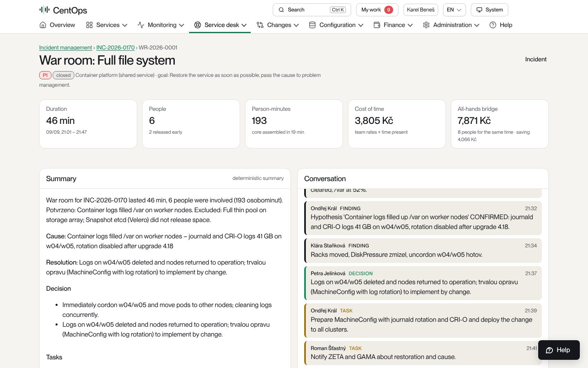Screen dimensions: 588x368
Task: Click the Duration value 46 min
Action: [60, 121]
